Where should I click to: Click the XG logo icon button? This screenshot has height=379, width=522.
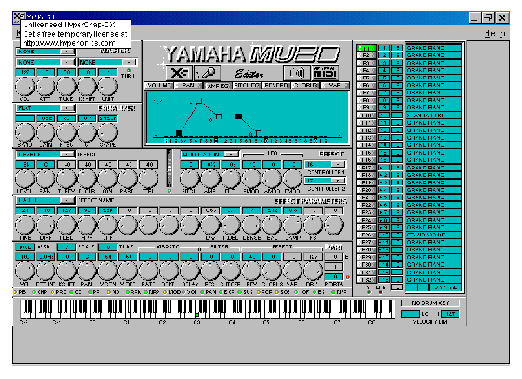coord(179,73)
